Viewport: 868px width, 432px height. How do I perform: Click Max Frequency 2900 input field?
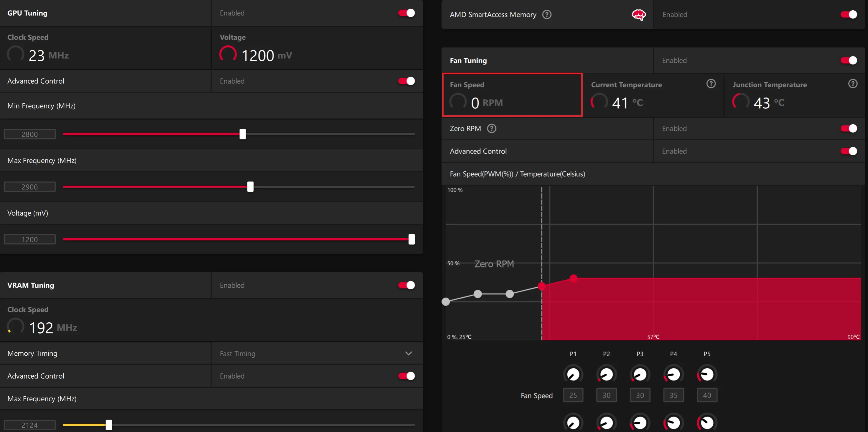[30, 187]
